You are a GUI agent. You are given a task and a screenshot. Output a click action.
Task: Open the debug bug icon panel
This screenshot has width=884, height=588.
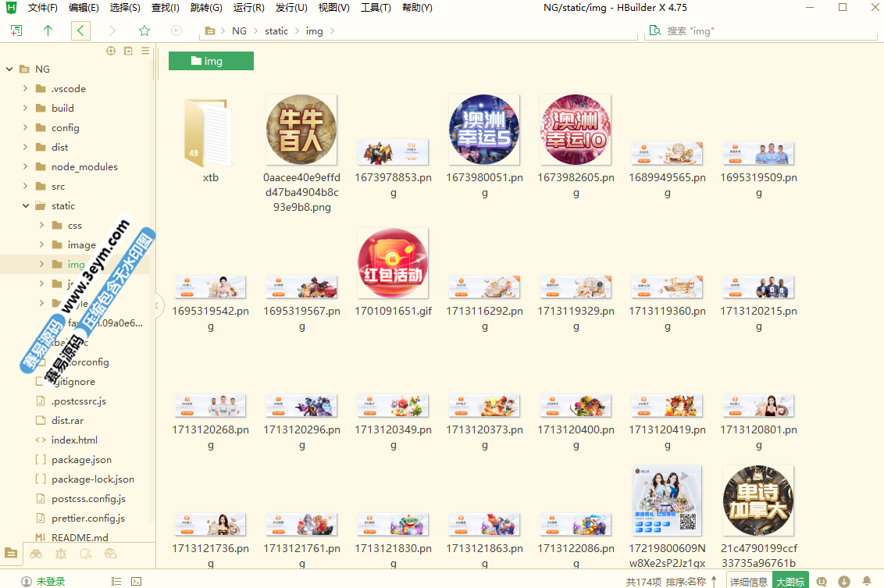[x=61, y=554]
